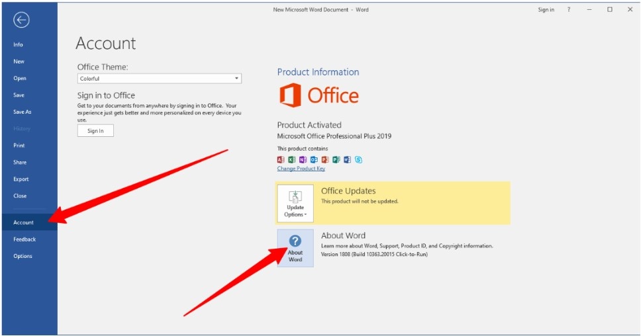Click the Change Product Key link

tap(301, 169)
